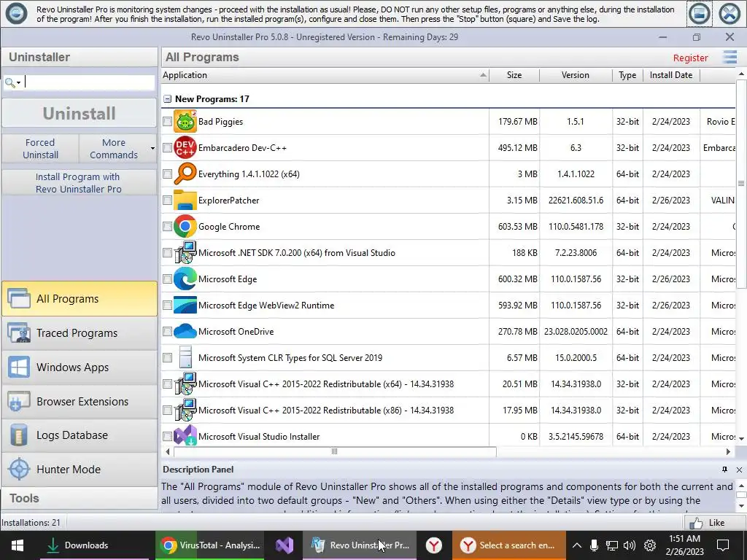Click the Google Chrome icon in list

point(185,226)
